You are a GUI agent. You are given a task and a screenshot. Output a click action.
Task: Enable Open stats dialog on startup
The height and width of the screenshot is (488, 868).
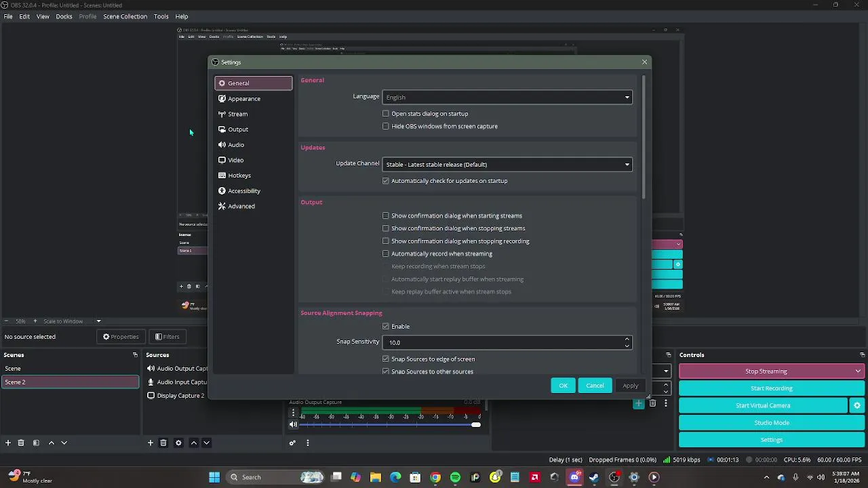tap(386, 114)
